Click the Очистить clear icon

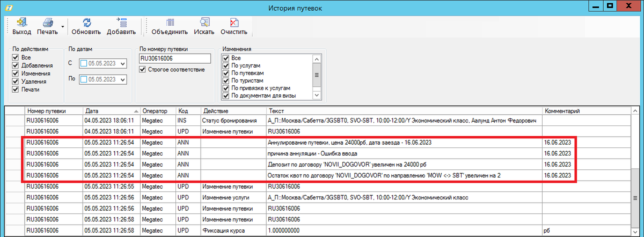click(233, 23)
